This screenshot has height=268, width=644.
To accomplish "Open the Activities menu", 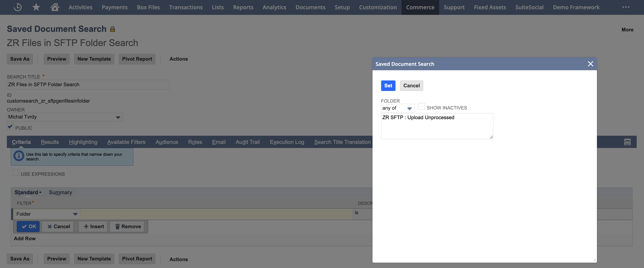I will (80, 7).
